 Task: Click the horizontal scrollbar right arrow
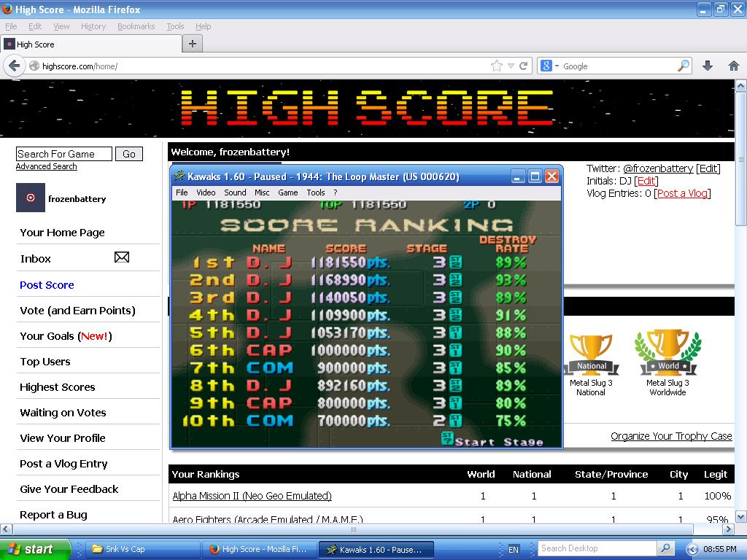click(728, 529)
